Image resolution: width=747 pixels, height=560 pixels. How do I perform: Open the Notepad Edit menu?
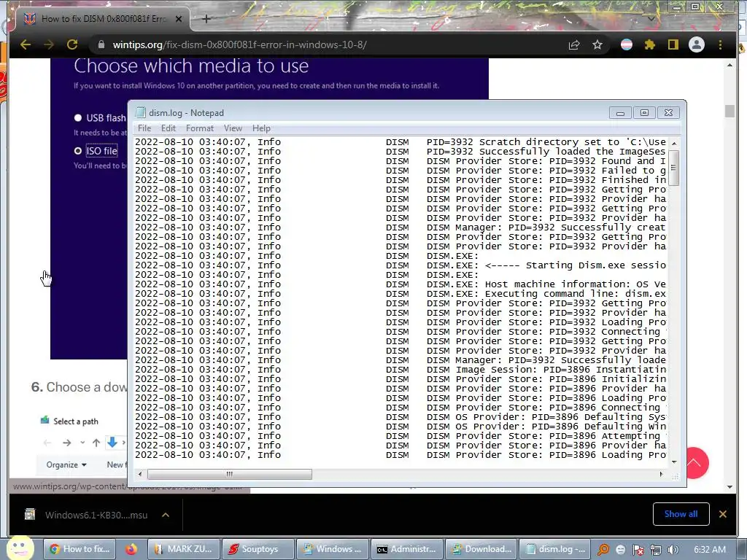click(x=169, y=128)
